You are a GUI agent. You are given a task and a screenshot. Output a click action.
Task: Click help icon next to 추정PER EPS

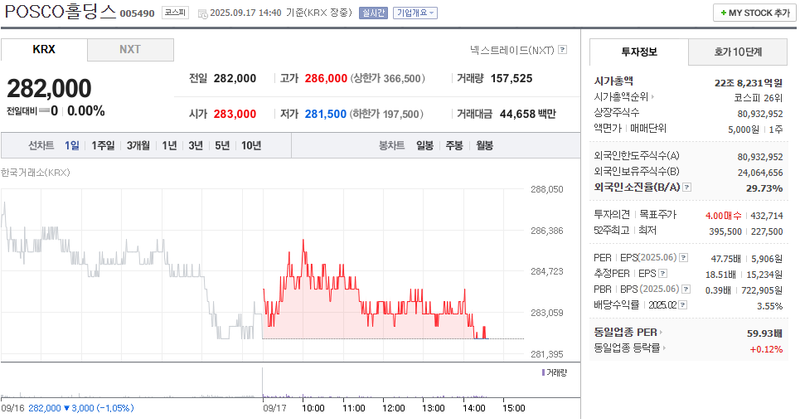[662, 274]
